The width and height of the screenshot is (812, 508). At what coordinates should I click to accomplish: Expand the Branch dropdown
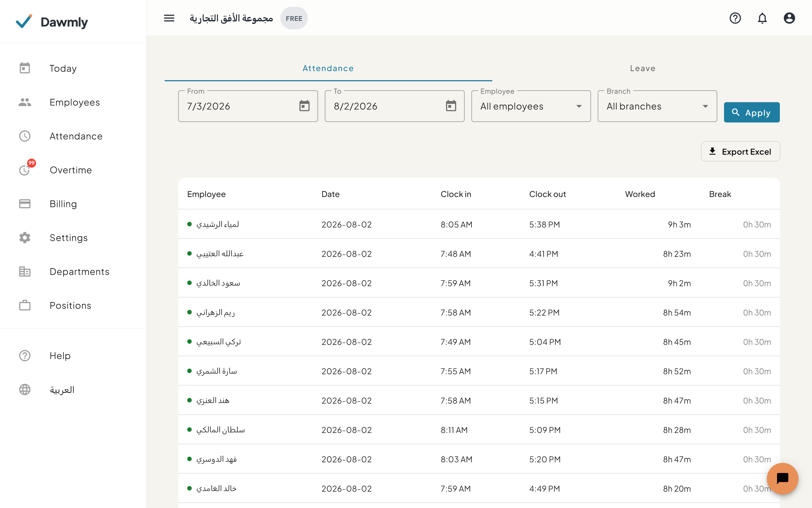(657, 106)
